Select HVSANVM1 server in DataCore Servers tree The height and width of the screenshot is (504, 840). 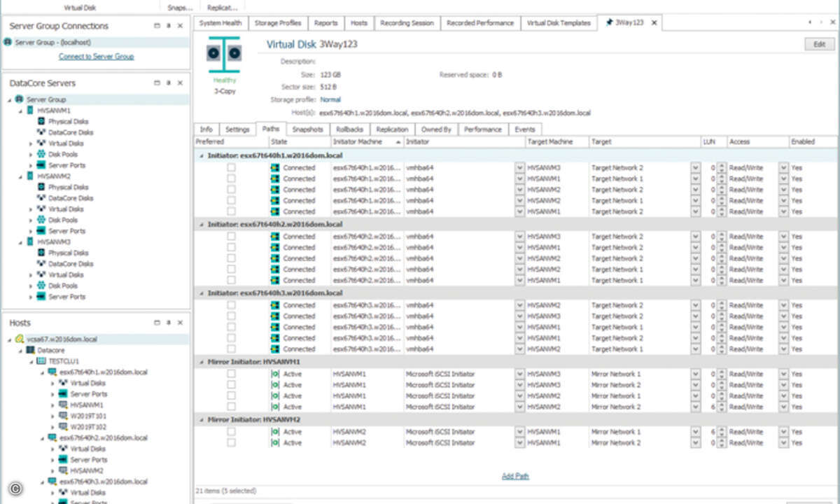click(x=54, y=111)
